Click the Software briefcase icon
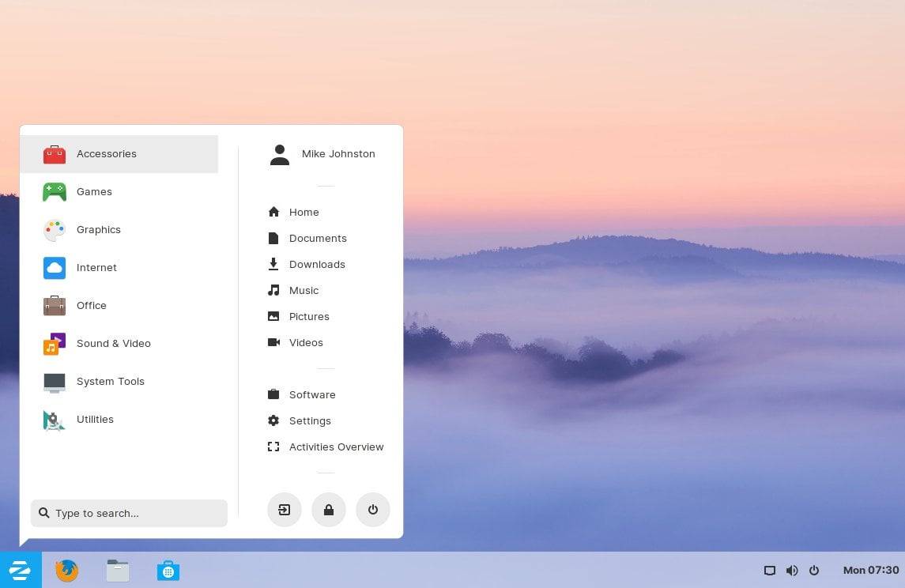Viewport: 905px width, 588px height. (x=273, y=394)
